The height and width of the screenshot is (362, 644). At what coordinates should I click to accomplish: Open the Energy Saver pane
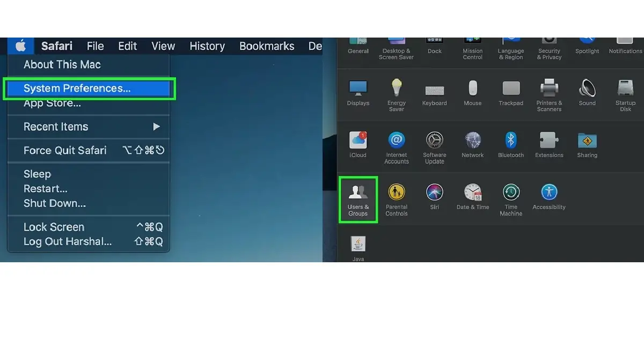(397, 94)
